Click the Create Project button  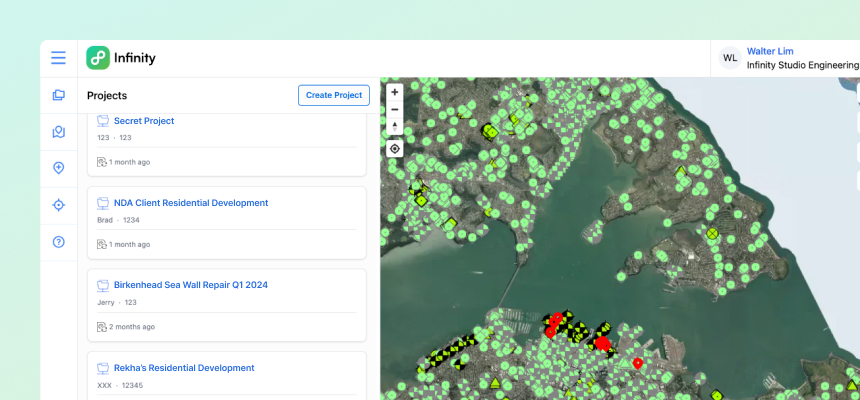pyautogui.click(x=334, y=95)
